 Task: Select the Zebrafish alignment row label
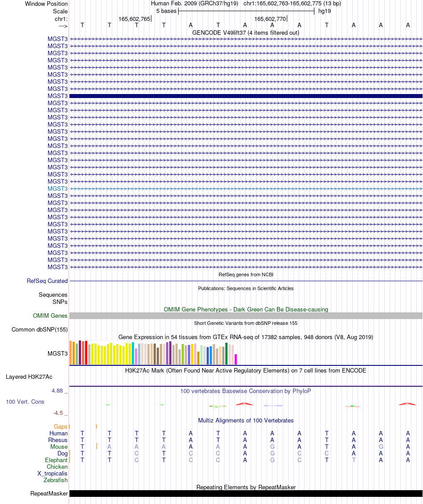[56, 480]
